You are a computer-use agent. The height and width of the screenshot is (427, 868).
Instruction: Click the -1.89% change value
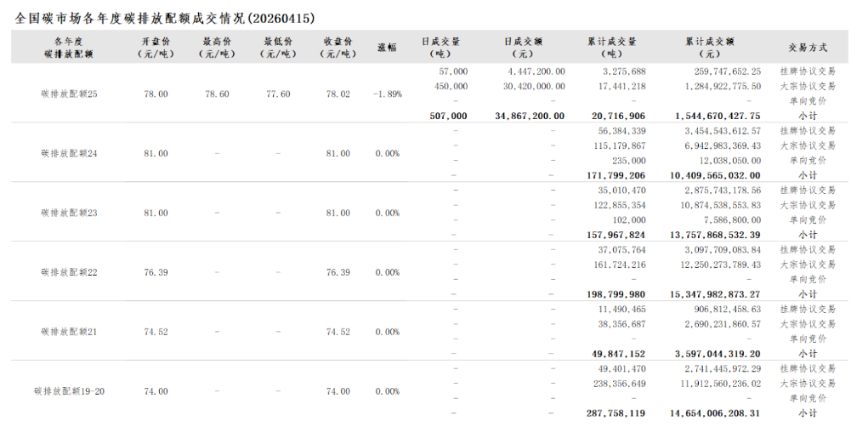tap(387, 94)
